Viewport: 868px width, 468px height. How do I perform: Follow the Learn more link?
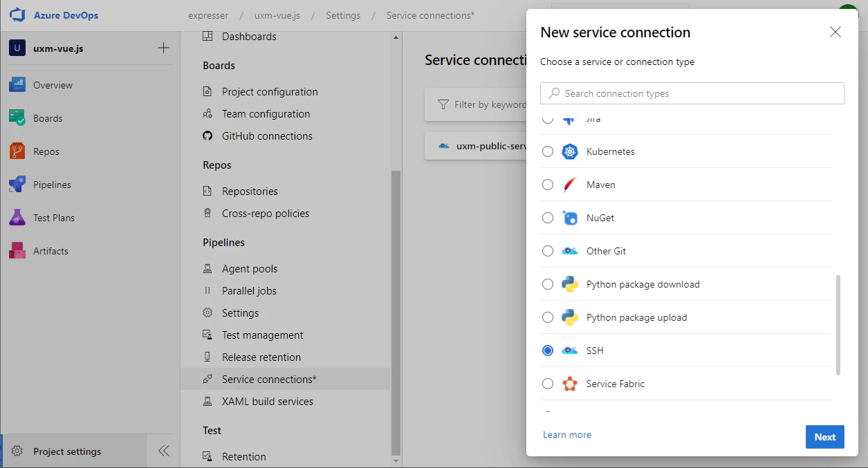(567, 435)
